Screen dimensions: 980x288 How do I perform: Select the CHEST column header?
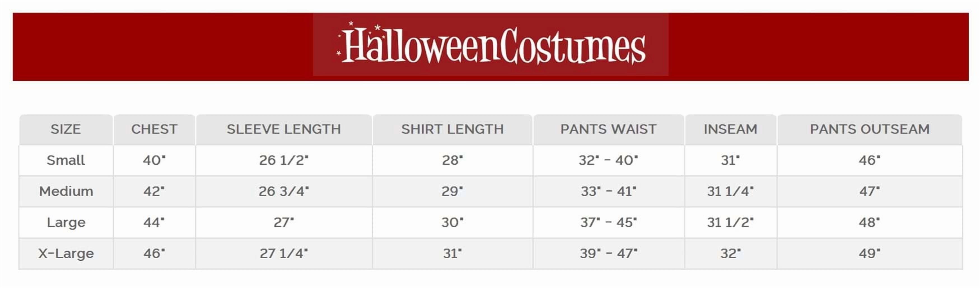click(154, 129)
